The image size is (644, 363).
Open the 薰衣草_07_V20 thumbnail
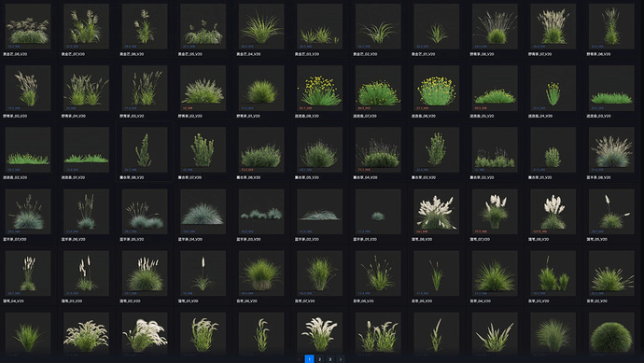click(x=203, y=149)
